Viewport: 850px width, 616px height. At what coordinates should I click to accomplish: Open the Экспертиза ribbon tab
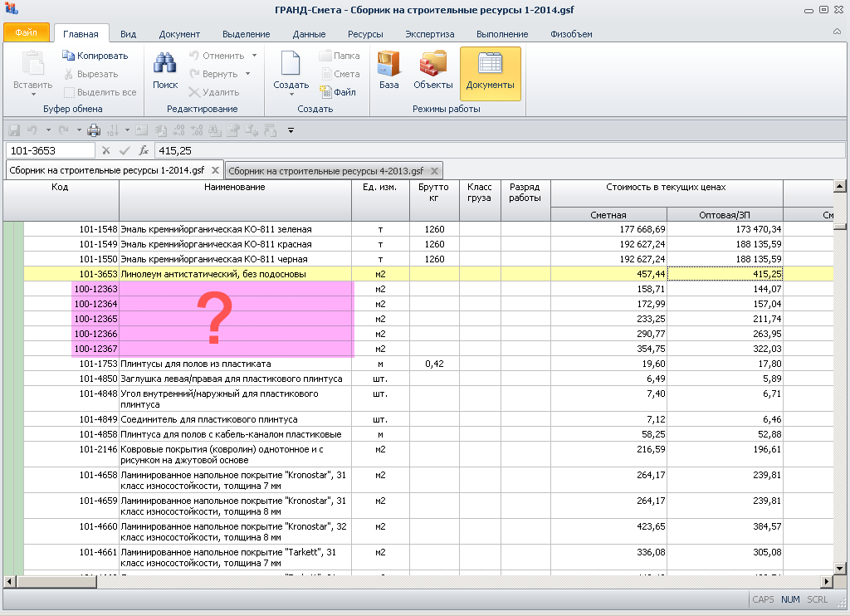[429, 34]
